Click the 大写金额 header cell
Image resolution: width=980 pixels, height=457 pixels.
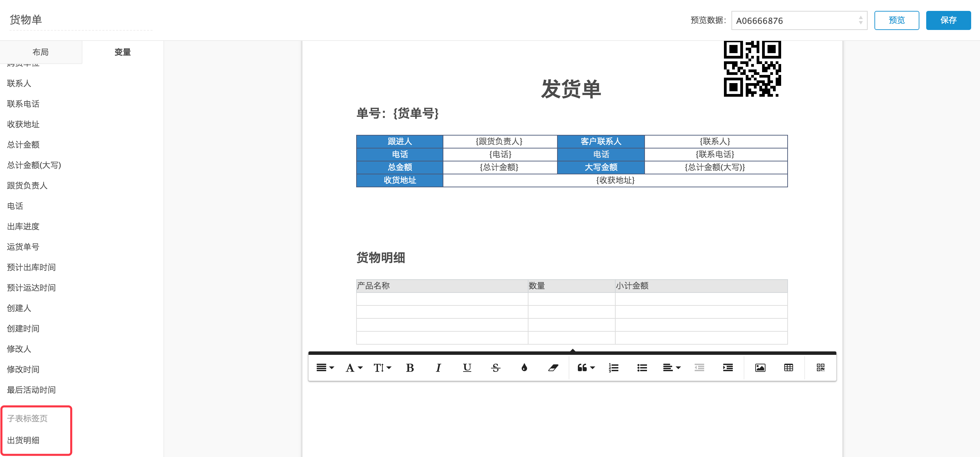coord(601,168)
